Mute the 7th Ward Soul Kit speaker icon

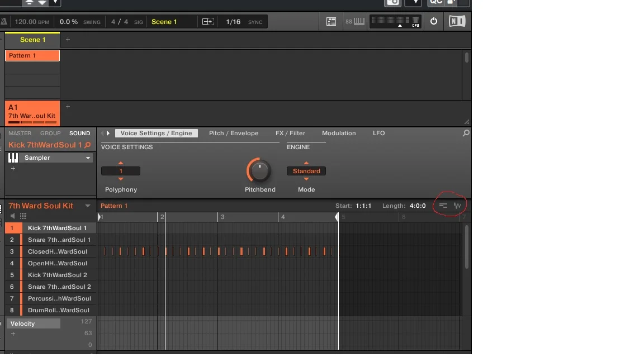[x=13, y=216]
